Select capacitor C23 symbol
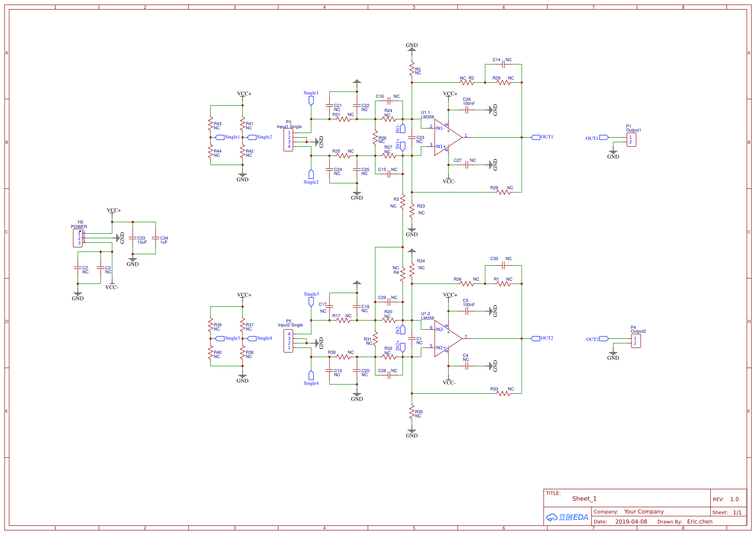The image size is (756, 535). click(x=412, y=137)
